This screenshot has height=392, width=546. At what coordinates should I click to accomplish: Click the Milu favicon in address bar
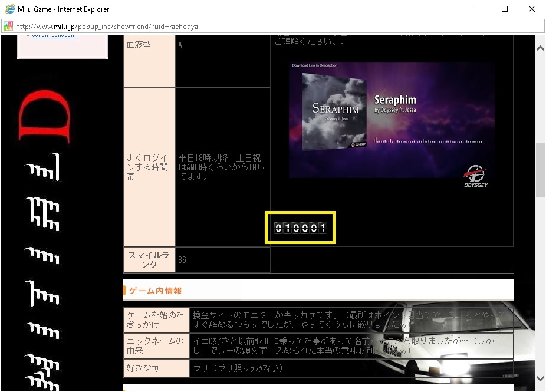[8, 27]
